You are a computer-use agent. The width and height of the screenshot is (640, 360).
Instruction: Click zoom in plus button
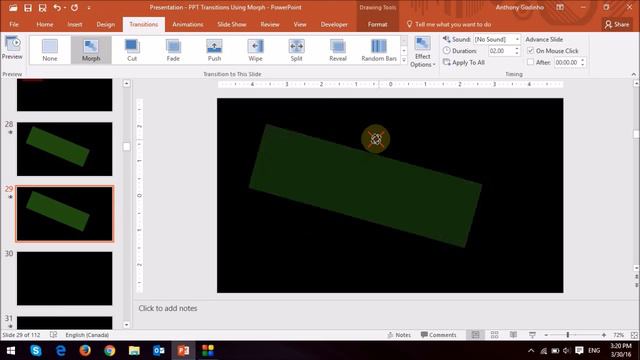point(604,335)
